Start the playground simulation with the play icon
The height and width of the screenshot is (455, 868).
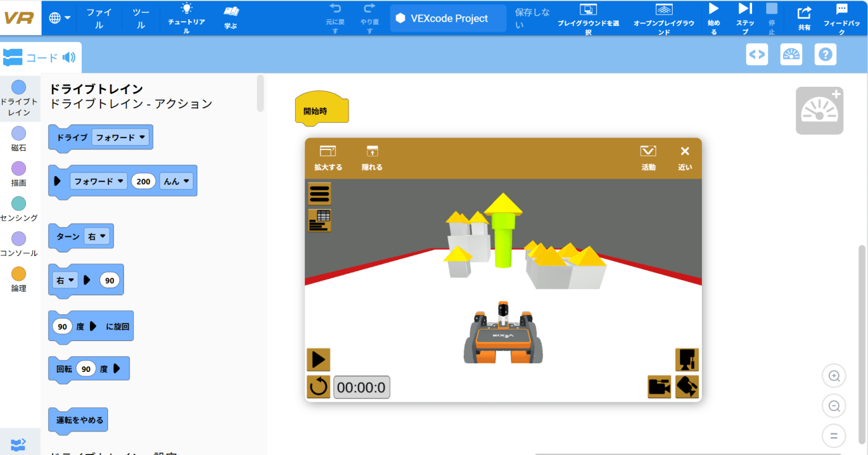[319, 359]
